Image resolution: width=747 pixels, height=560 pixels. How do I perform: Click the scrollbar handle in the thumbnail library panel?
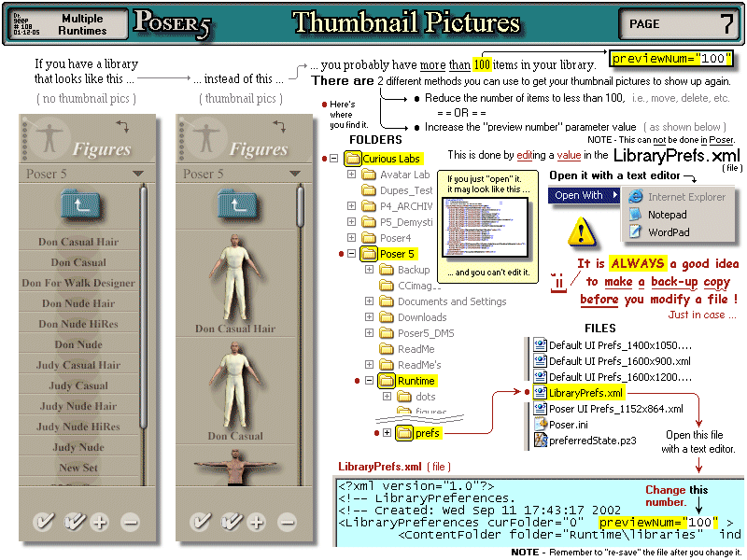coord(300,206)
